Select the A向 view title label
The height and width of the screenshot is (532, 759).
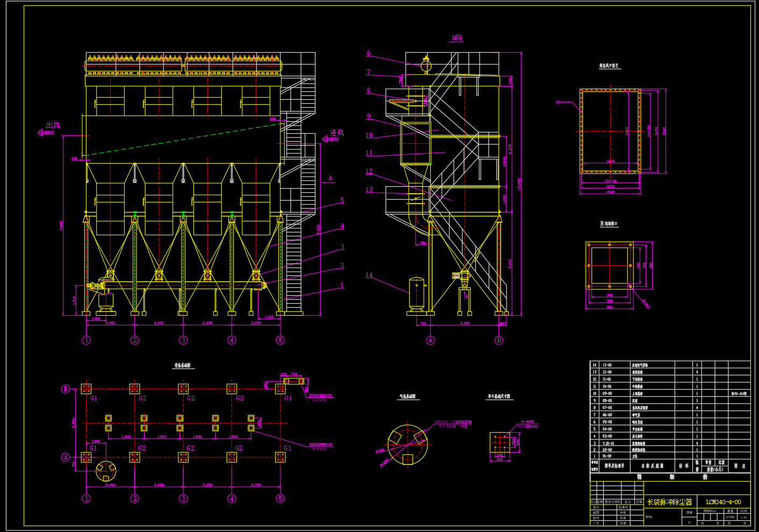(457, 38)
